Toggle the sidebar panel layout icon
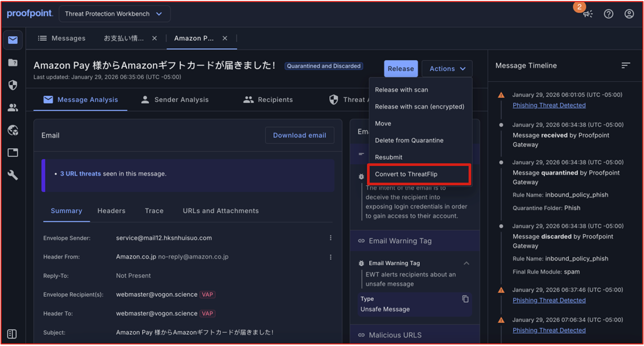This screenshot has width=644, height=346. pos(12,334)
